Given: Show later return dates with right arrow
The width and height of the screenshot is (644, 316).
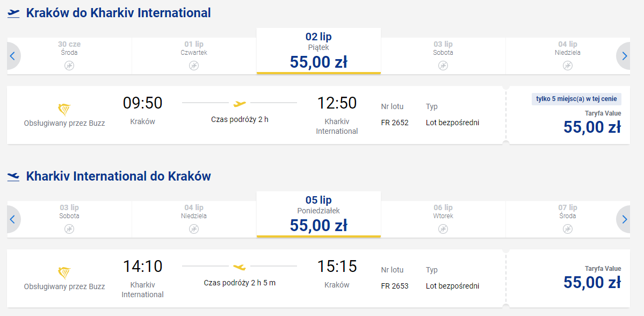Looking at the screenshot, I should [624, 219].
